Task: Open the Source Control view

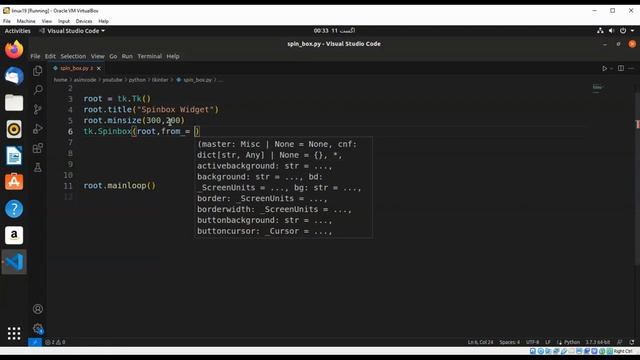Action: point(38,109)
